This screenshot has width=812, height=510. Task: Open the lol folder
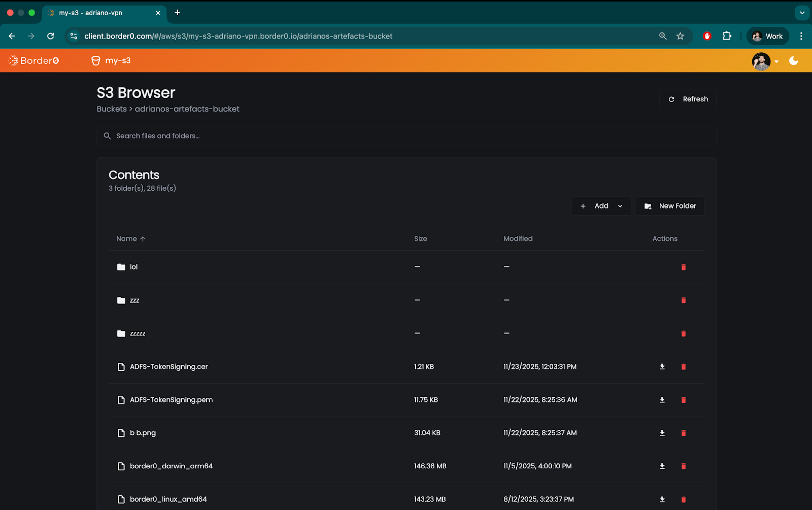(133, 267)
